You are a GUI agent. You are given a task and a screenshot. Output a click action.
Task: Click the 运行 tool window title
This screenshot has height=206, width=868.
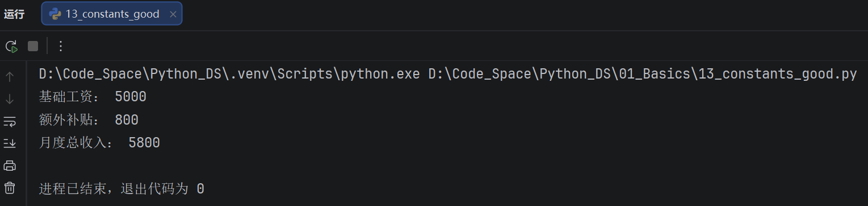(14, 14)
